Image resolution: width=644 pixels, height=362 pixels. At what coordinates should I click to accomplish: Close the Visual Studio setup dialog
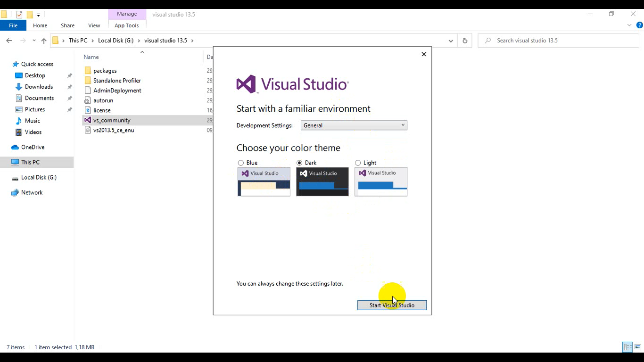424,54
